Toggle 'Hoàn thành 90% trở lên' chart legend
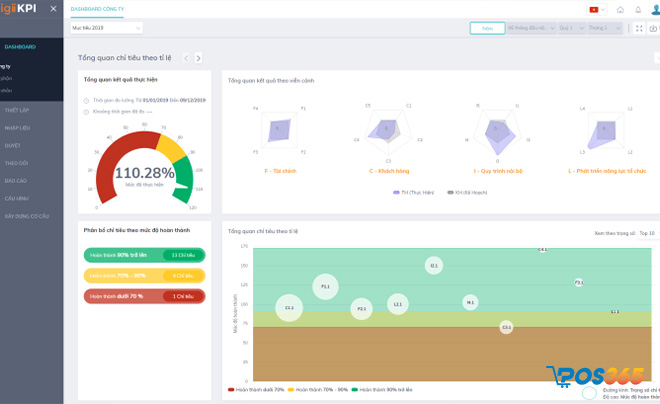This screenshot has width=660, height=404. pyautogui.click(x=382, y=390)
